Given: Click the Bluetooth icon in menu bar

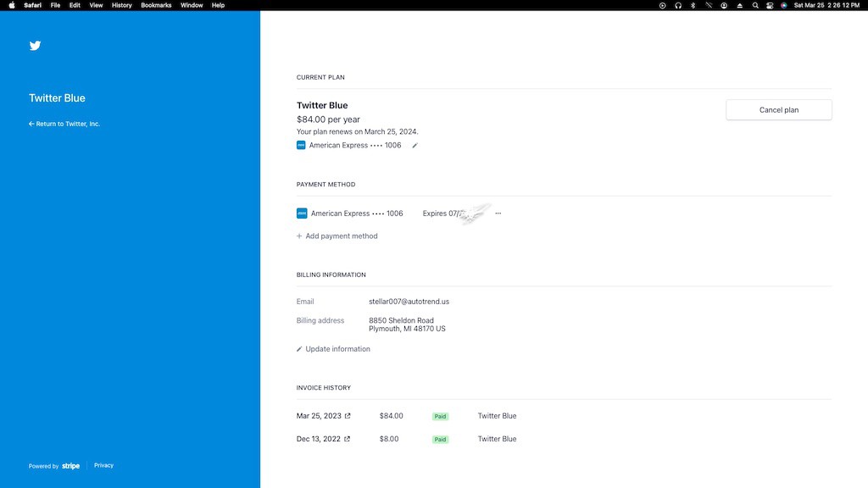Looking at the screenshot, I should point(693,5).
